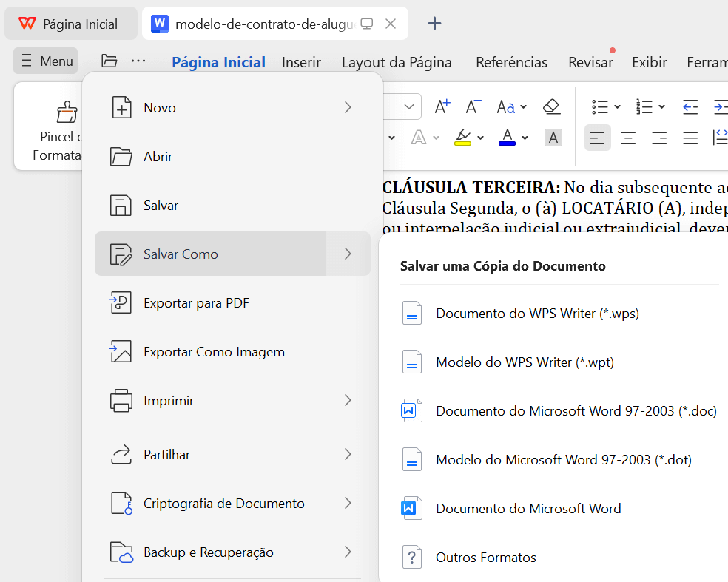This screenshot has width=728, height=582.
Task: Click the open folder icon in toolbar
Action: (109, 61)
